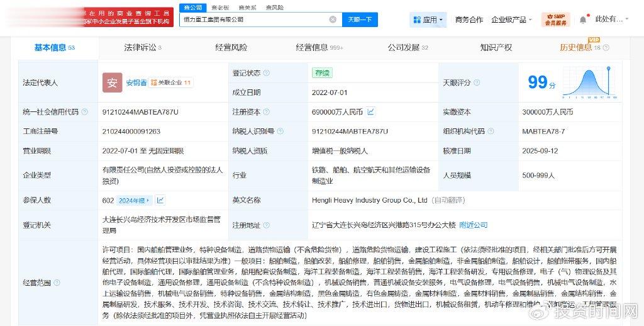Click the 经营范围 description paragraph

click(x=359, y=283)
